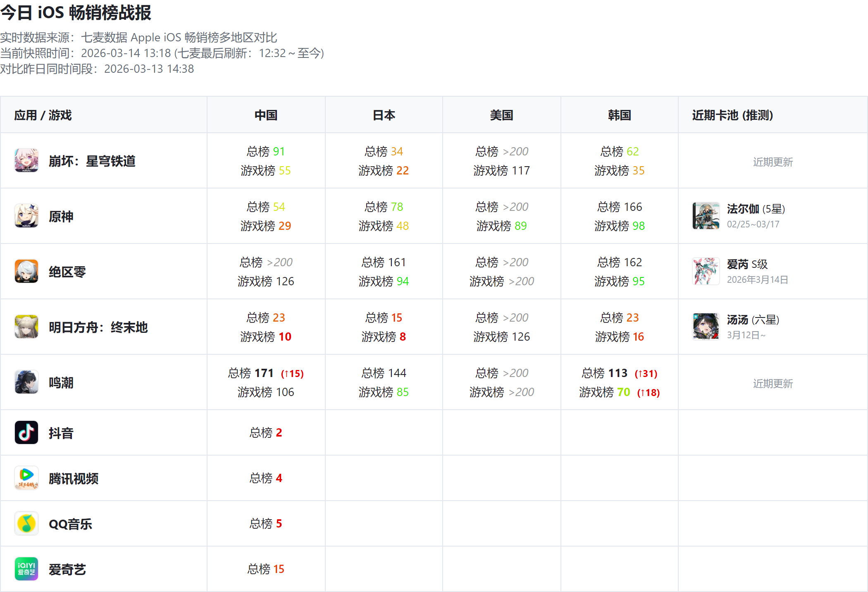Open the 爱奇艺 app icon
This screenshot has width=868, height=592.
26,569
